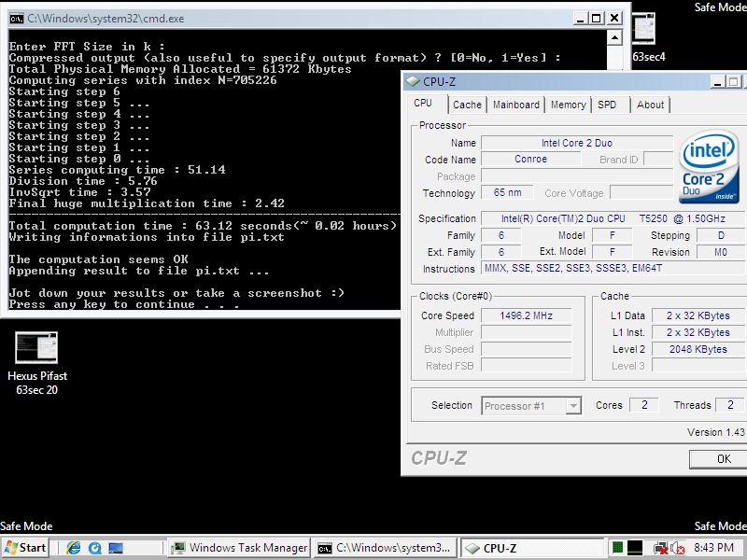Click the Code Name field Conroe
This screenshot has width=747, height=560.
click(530, 159)
